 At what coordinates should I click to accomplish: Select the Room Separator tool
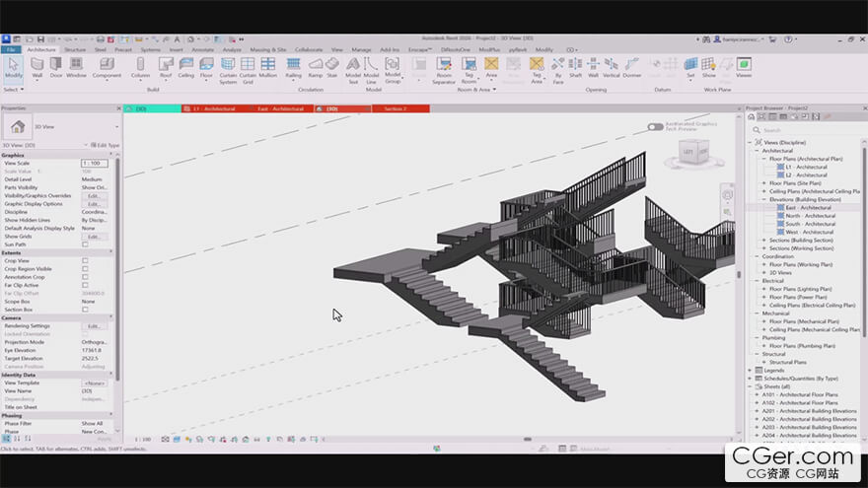click(x=444, y=70)
